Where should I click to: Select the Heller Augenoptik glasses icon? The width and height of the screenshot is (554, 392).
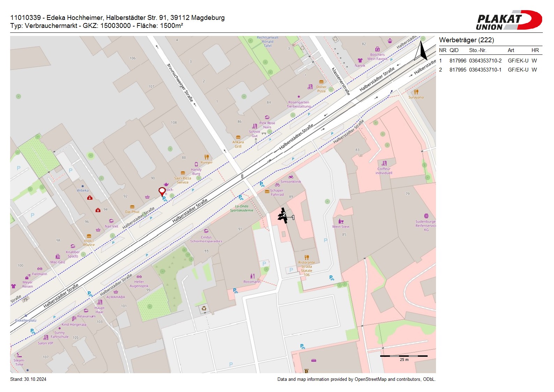pyautogui.click(x=139, y=276)
